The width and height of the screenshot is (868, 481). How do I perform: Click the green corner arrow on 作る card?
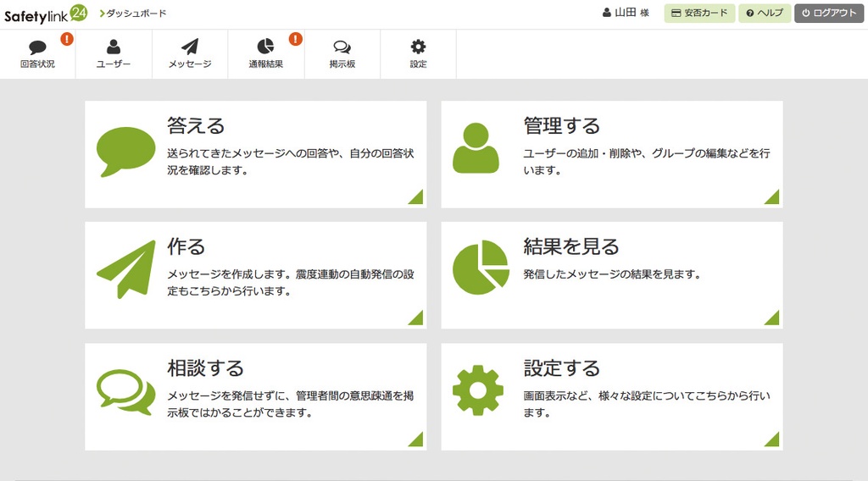415,318
